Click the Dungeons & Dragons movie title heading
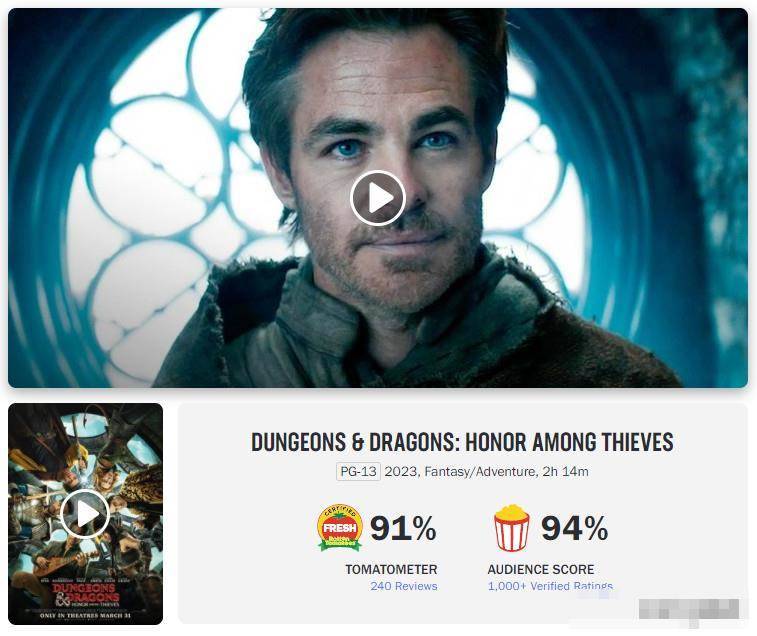 [x=462, y=442]
